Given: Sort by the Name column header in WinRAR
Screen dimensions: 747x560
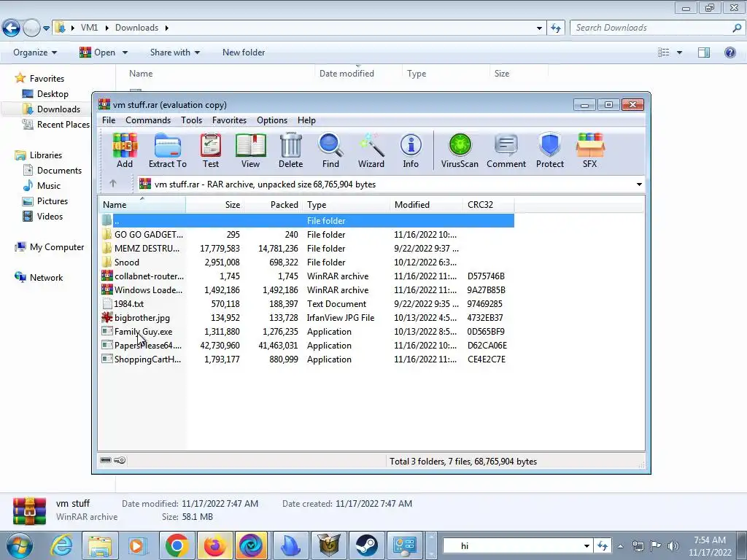Looking at the screenshot, I should [142, 205].
